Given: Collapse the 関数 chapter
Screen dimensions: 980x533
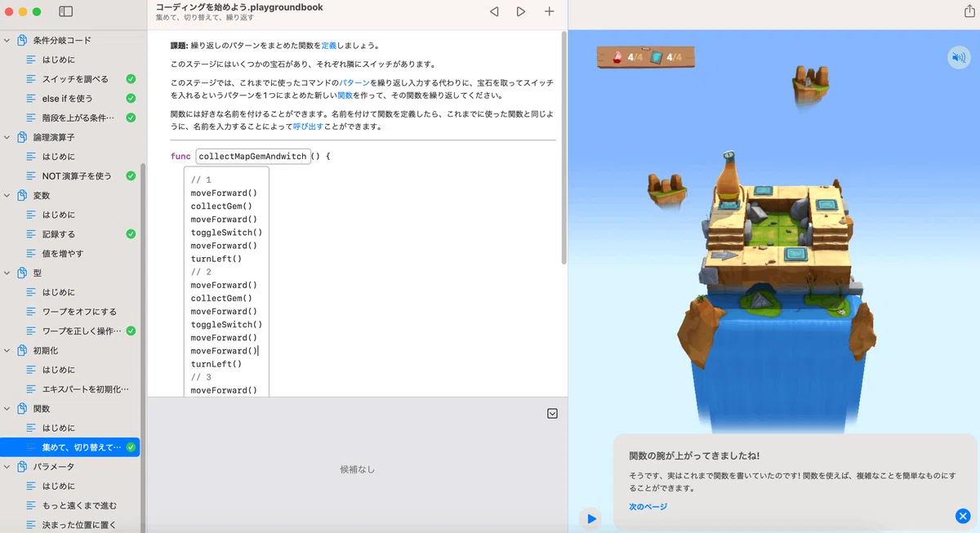Looking at the screenshot, I should coord(7,408).
